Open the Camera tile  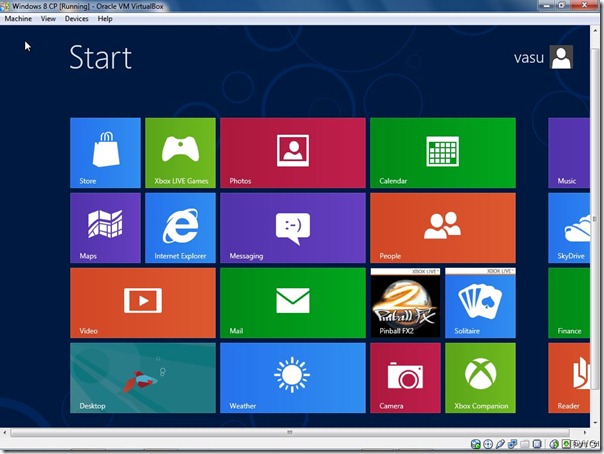(405, 378)
